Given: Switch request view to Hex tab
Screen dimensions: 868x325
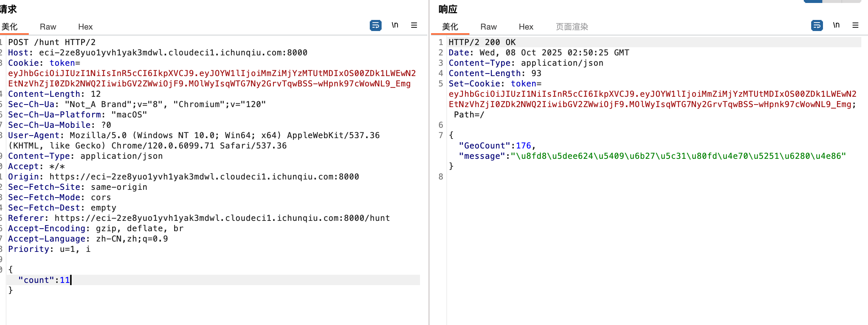Looking at the screenshot, I should [85, 27].
